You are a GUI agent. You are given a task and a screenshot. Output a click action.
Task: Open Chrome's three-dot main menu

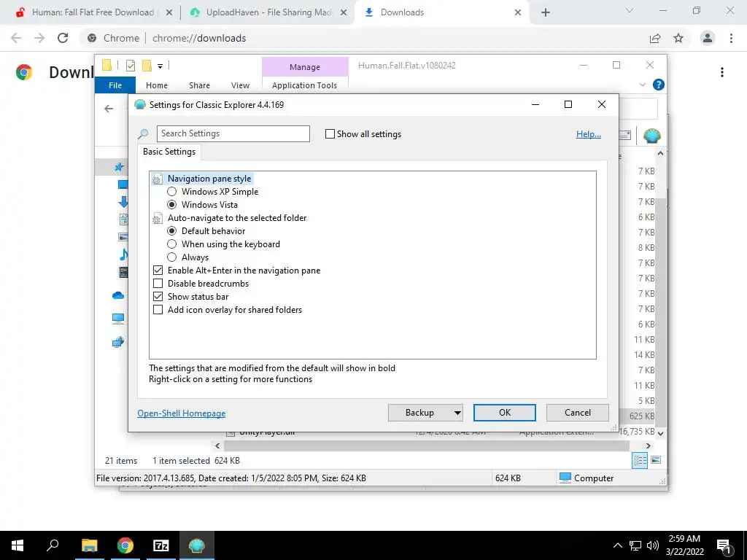click(731, 38)
